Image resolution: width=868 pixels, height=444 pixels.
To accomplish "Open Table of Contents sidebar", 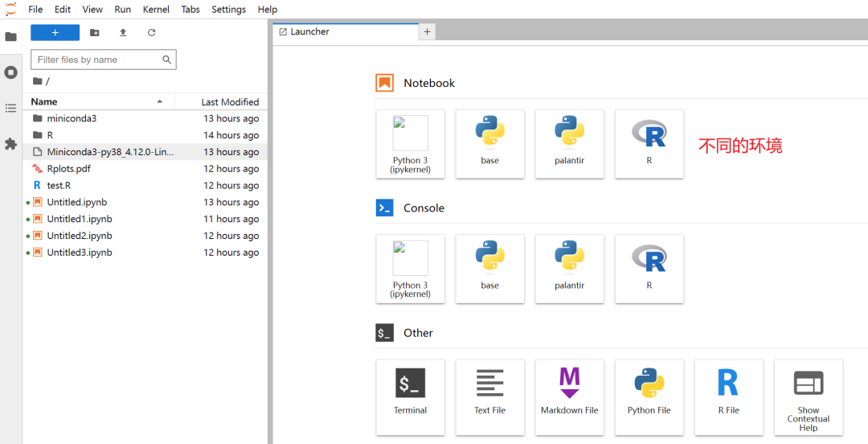I will pos(10,108).
